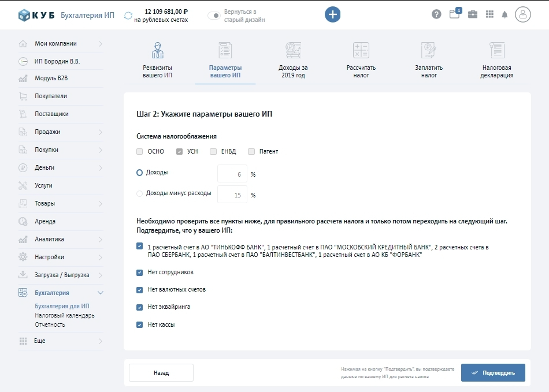
Task: Click the 6 percent income rate field
Action: pyautogui.click(x=232, y=174)
